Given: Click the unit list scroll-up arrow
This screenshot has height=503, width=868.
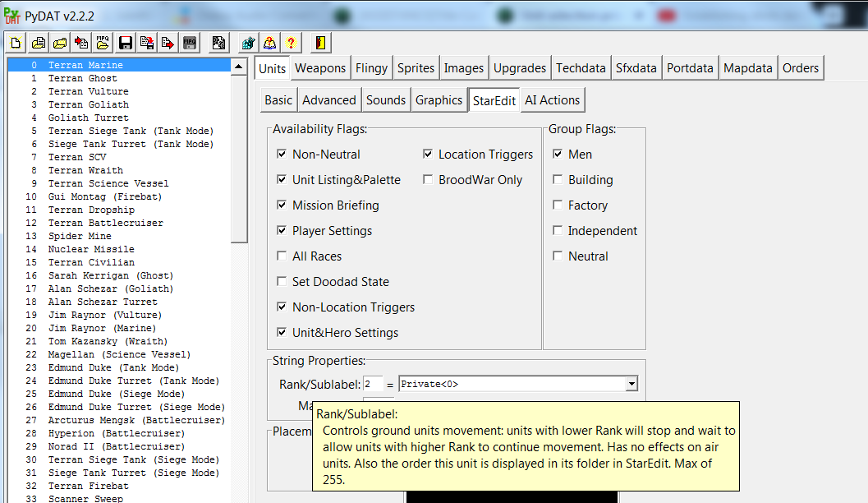Looking at the screenshot, I should tap(239, 67).
